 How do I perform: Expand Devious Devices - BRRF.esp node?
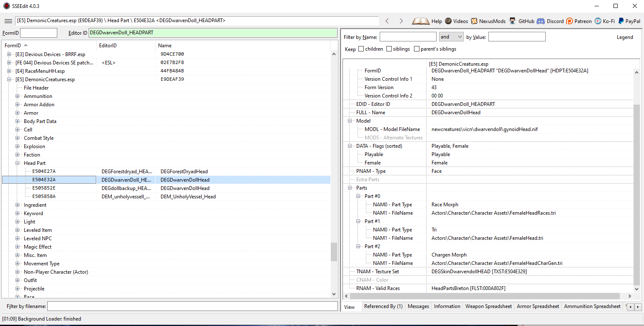point(9,54)
